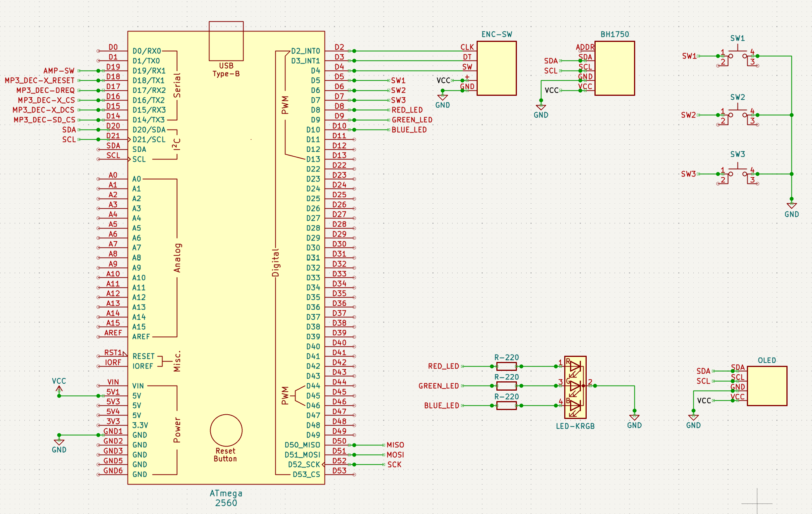Click the D21/SCL pin name
812x514 pixels.
coord(149,140)
